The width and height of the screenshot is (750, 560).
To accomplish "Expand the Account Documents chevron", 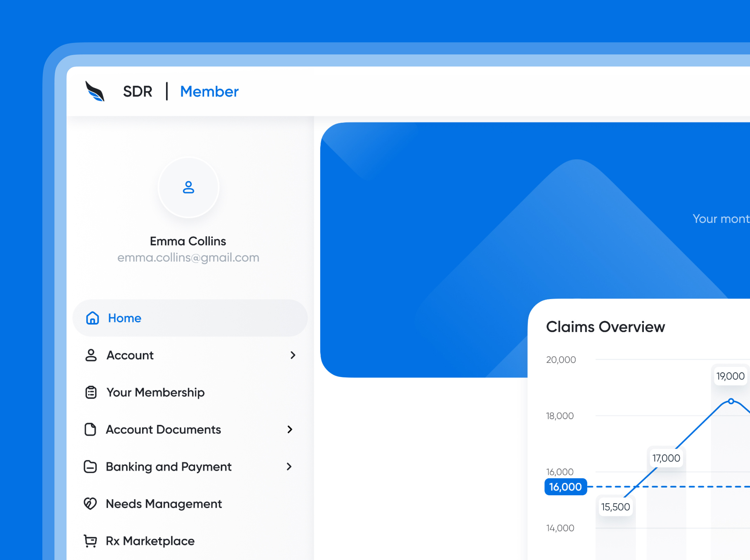I will 289,429.
